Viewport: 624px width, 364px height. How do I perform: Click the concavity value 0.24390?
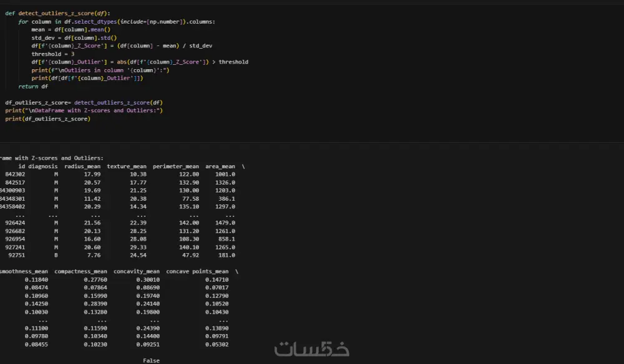[x=148, y=328]
